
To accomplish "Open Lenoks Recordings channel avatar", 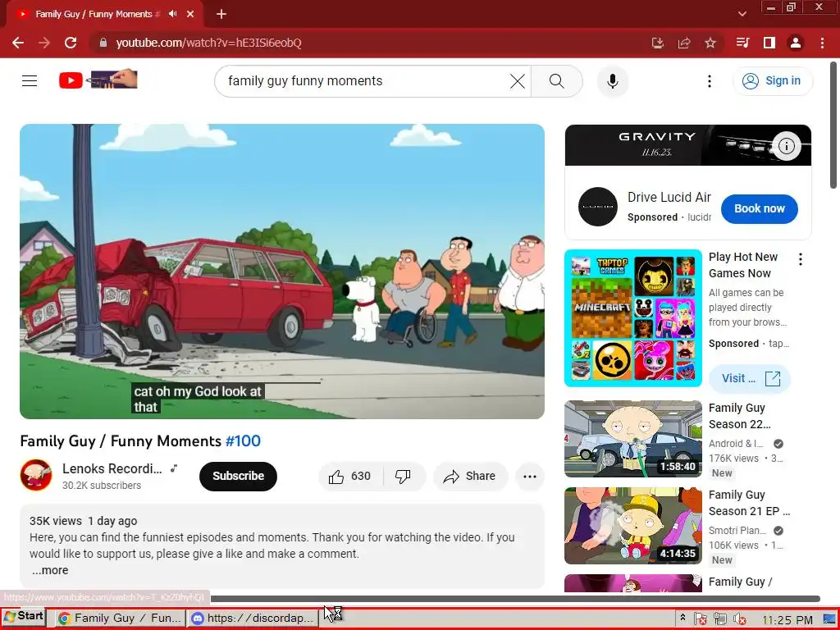I will [x=36, y=475].
